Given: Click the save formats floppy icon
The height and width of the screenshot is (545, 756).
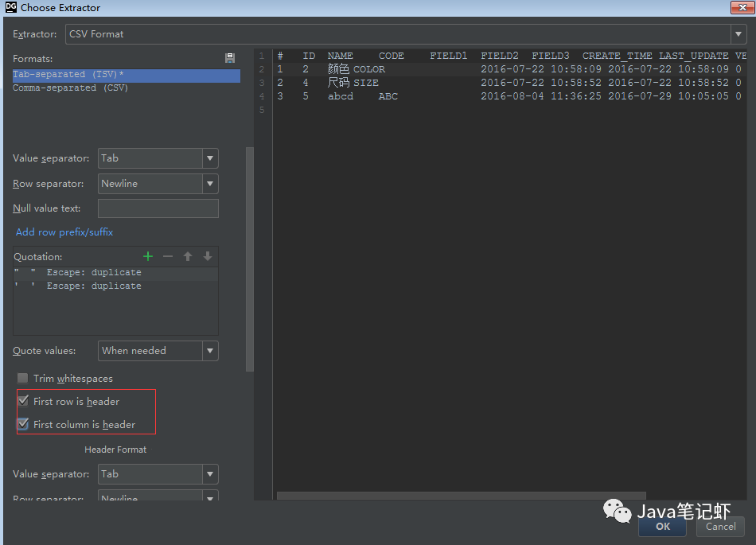Looking at the screenshot, I should [x=230, y=58].
